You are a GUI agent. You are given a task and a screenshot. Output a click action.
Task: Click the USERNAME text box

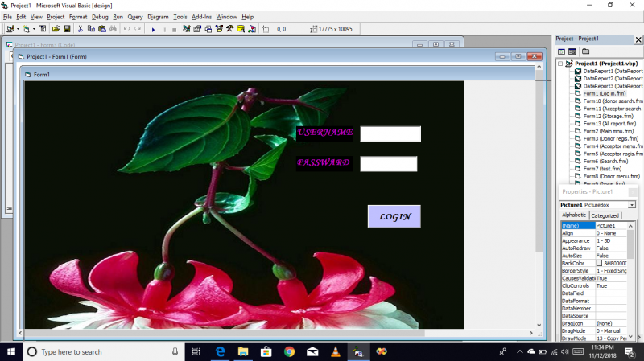point(390,133)
